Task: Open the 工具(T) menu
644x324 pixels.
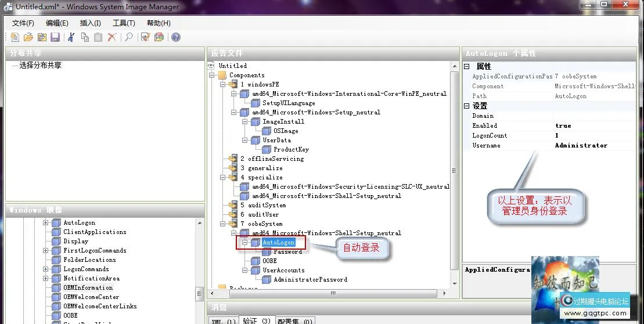Action: click(x=124, y=23)
